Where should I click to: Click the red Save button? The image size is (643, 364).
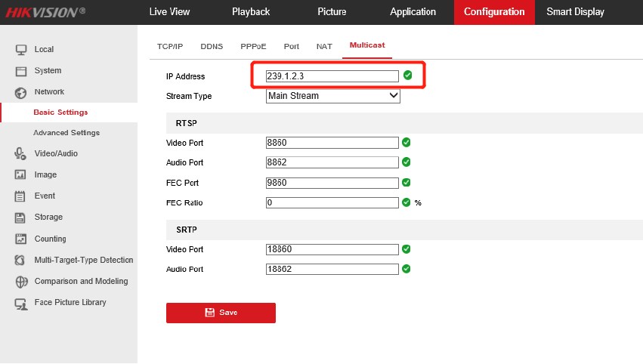(221, 313)
